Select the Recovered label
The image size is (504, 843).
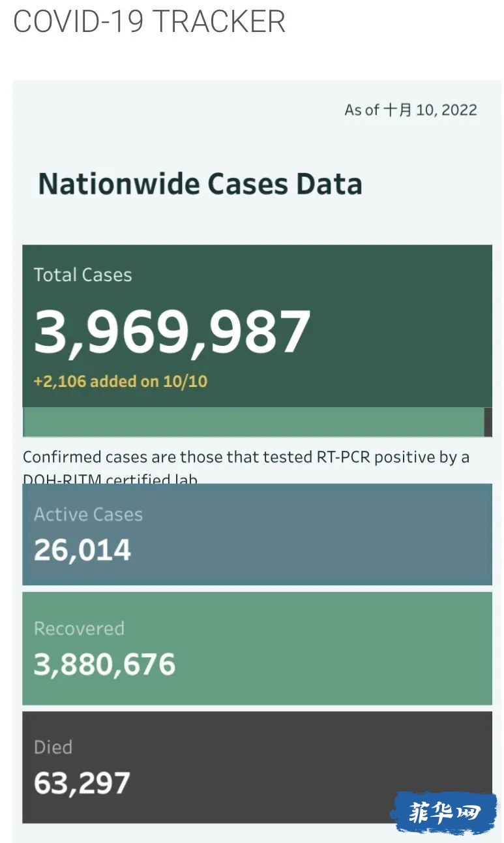pos(79,628)
